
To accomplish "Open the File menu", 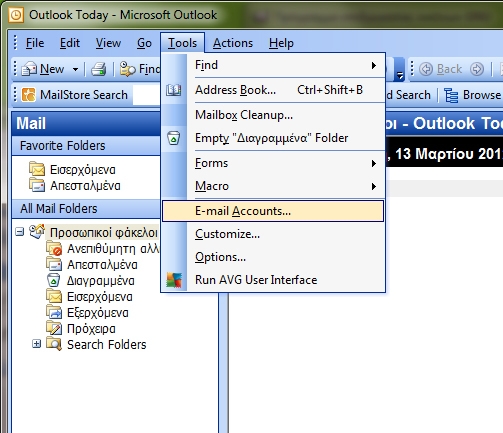I will [35, 43].
